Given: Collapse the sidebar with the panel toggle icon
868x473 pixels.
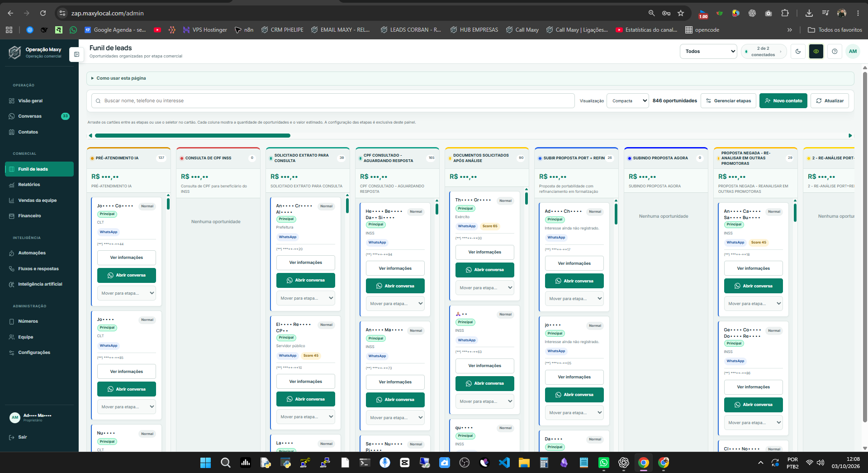Looking at the screenshot, I should click(x=76, y=54).
